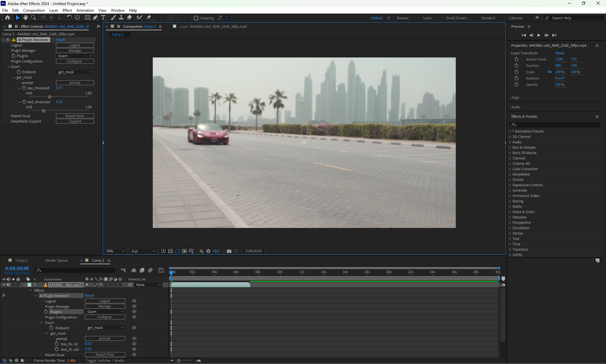This screenshot has width=606, height=364.
Task: Adjust the timeline zoom slider handle
Action: [179, 361]
